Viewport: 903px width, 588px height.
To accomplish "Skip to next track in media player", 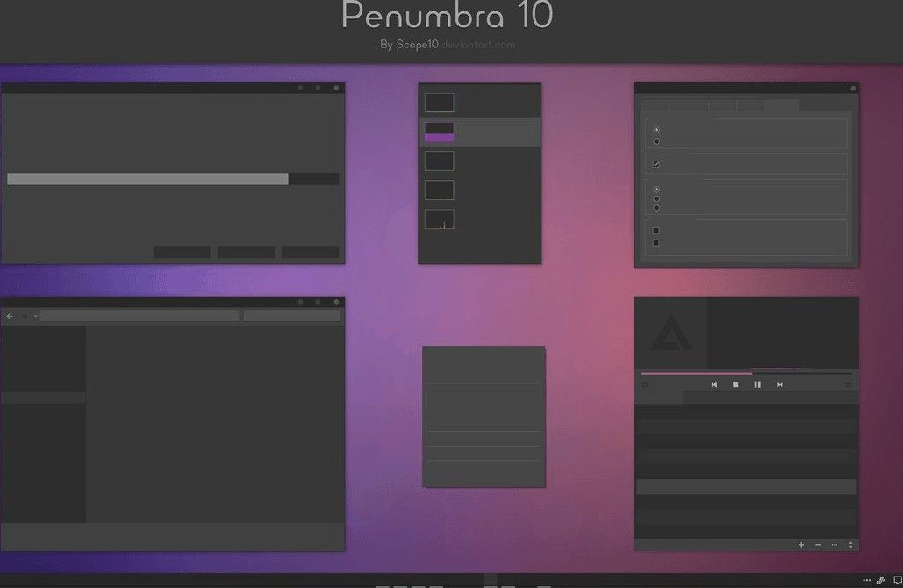I will pyautogui.click(x=779, y=384).
